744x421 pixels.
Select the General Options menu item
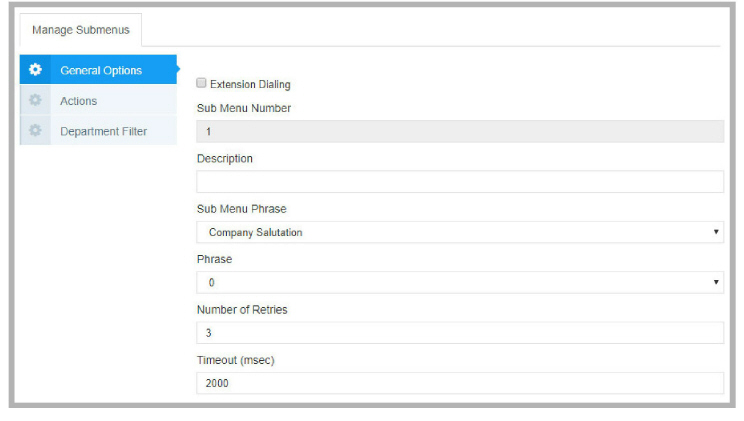pyautogui.click(x=99, y=70)
